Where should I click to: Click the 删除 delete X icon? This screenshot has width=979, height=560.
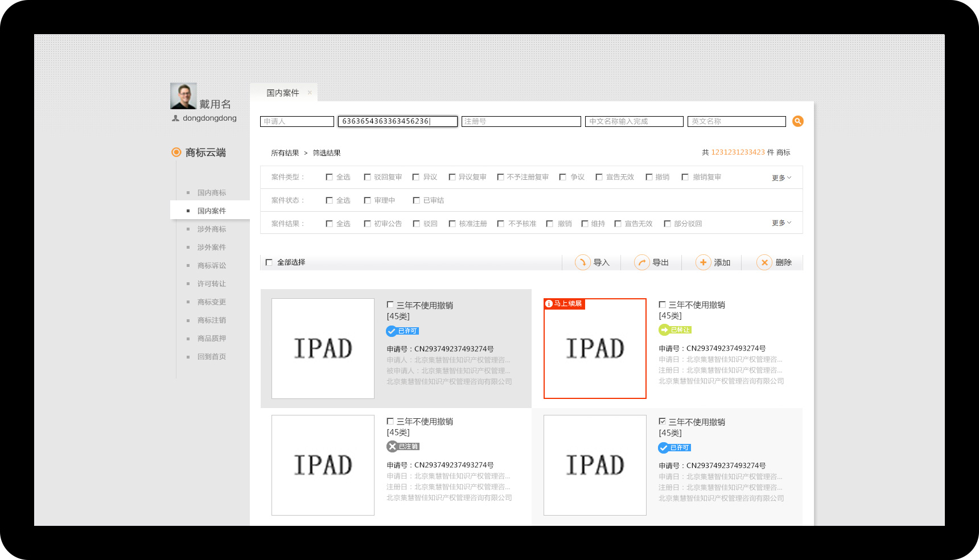(x=764, y=262)
